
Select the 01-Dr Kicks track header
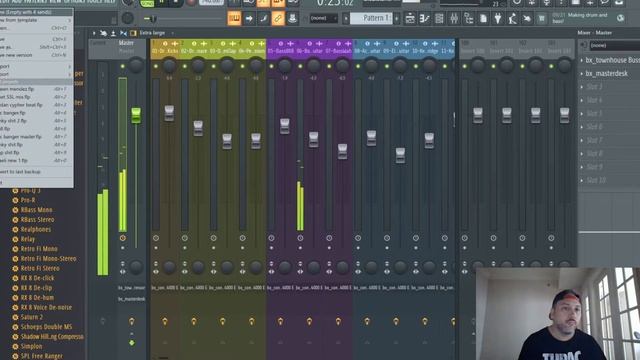[165, 49]
